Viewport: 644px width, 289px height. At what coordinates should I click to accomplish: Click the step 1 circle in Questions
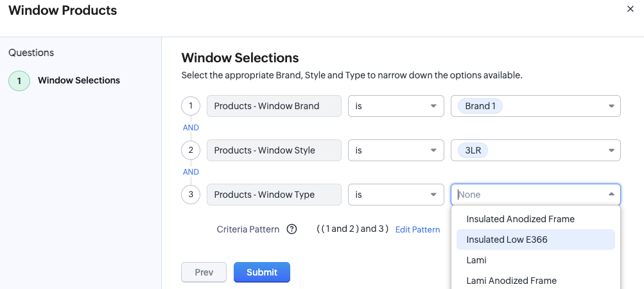point(19,81)
